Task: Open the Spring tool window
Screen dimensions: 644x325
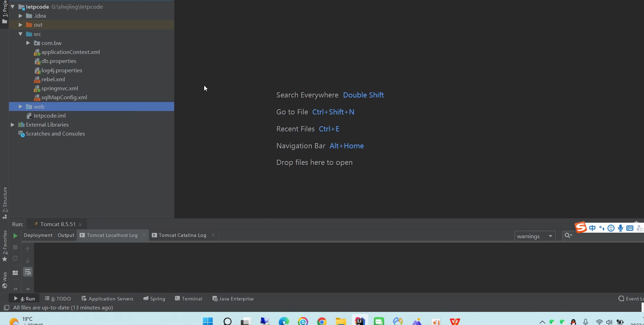Action: (154, 299)
